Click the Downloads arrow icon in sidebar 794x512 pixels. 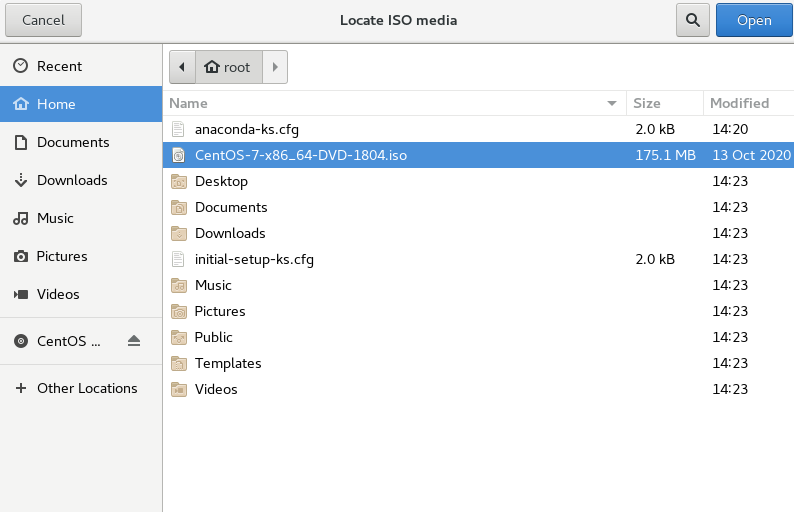point(21,180)
